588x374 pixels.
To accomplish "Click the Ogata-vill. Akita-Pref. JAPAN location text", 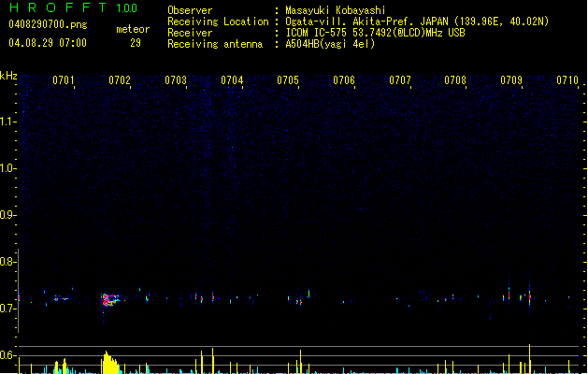I will pos(417,22).
